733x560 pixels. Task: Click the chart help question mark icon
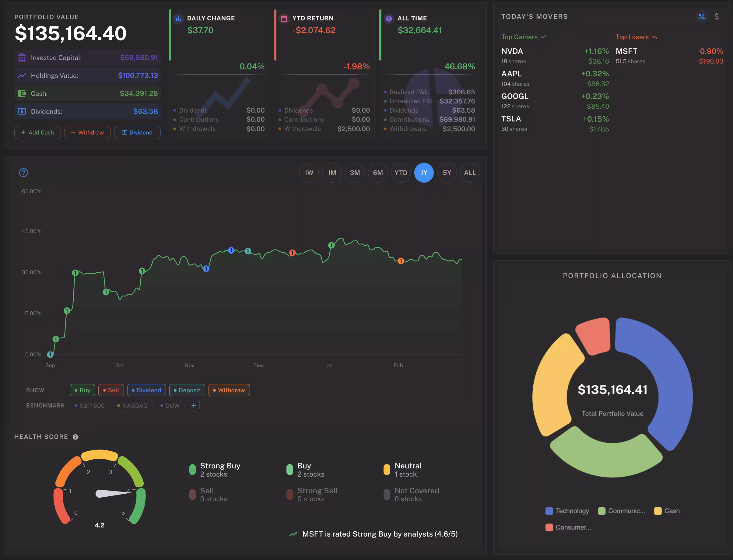[x=23, y=173]
